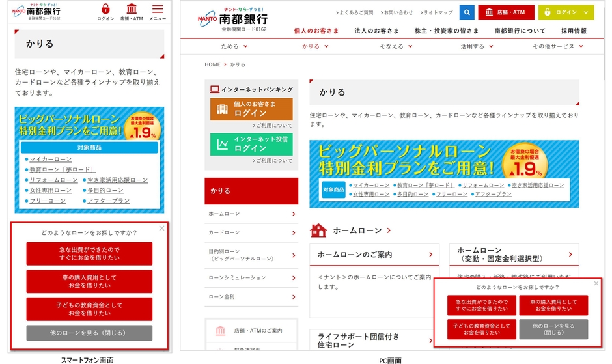Close the PC loan popup with X
Image resolution: width=612 pixels, height=364 pixels.
(x=596, y=283)
